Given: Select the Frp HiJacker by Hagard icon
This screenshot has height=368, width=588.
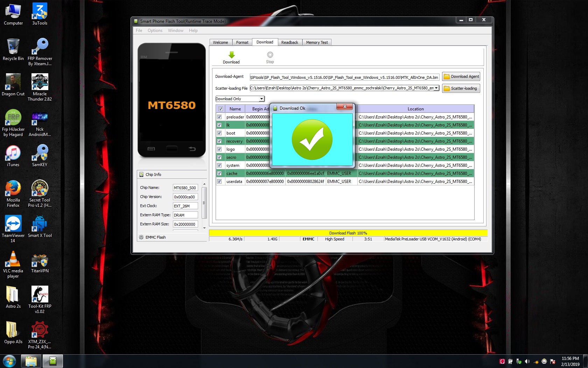Looking at the screenshot, I should coord(13,123).
